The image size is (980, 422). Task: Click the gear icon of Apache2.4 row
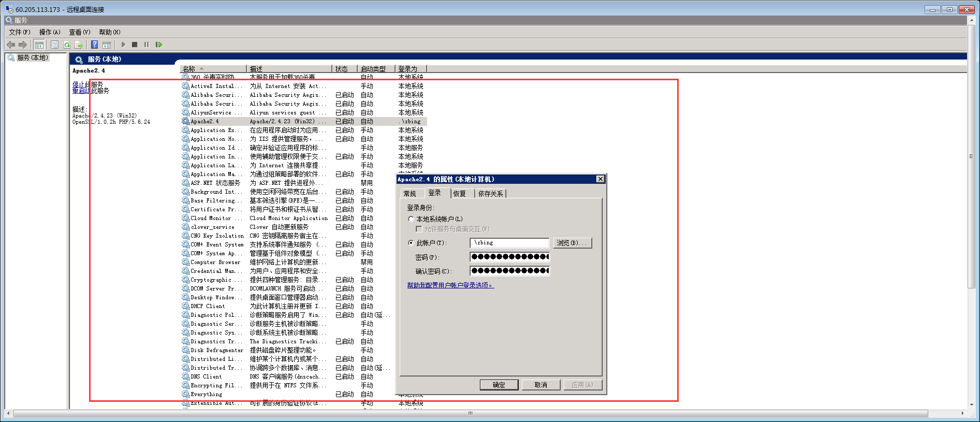pos(185,121)
